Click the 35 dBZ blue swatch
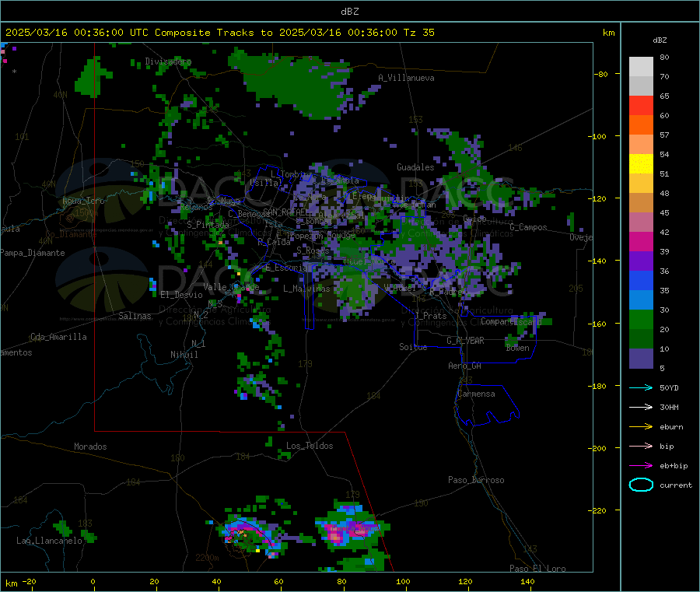 click(x=641, y=280)
